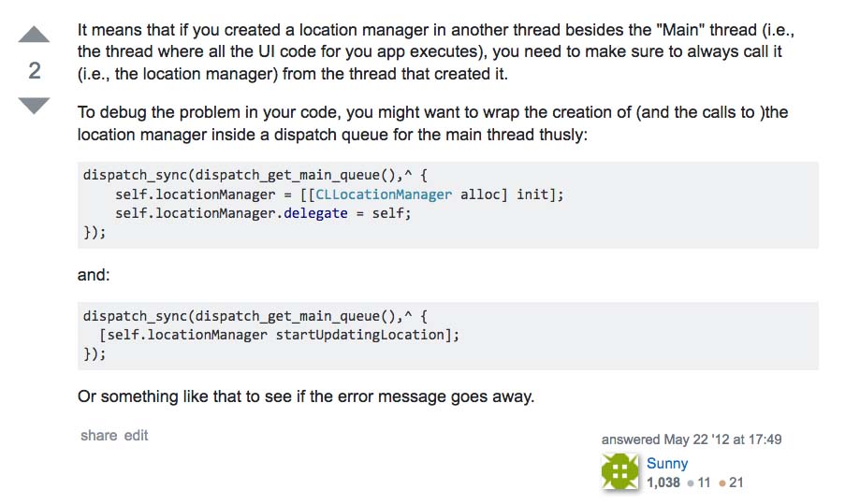
Task: Click the 1,038 reputation score
Action: click(x=663, y=482)
